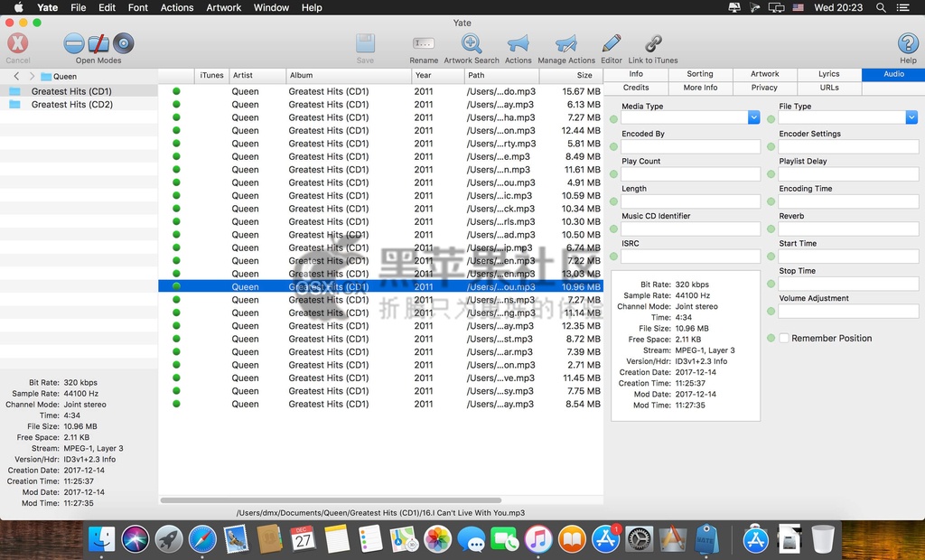Click the Cancel toolbar icon
925x560 pixels.
pos(18,43)
